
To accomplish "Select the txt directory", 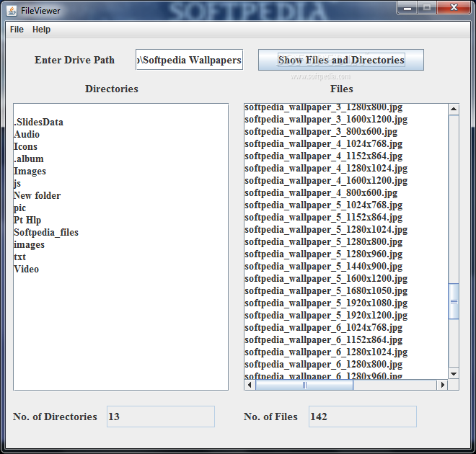I will pos(19,257).
